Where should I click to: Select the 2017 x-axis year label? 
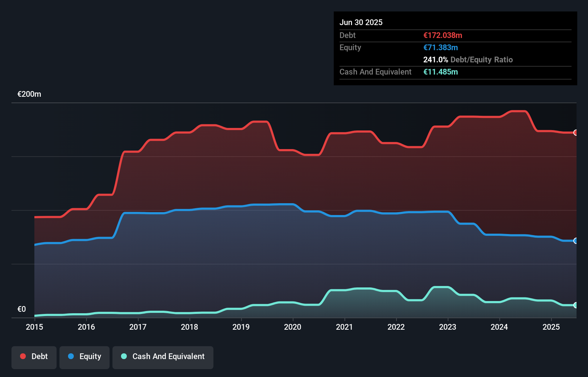(138, 327)
